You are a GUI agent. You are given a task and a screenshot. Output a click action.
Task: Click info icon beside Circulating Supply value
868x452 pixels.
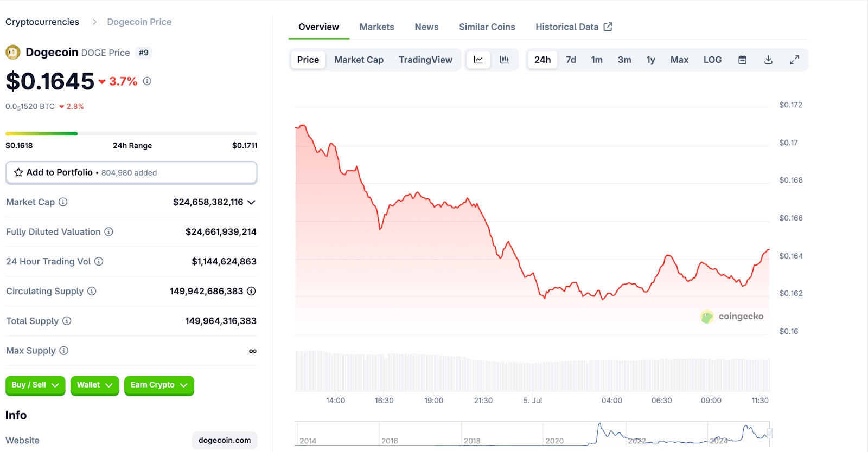[251, 291]
